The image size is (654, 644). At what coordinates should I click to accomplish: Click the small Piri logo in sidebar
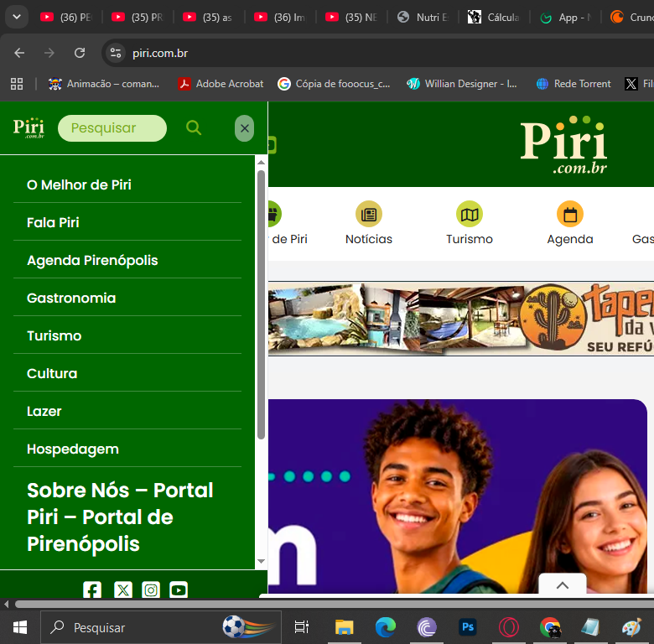pos(29,127)
